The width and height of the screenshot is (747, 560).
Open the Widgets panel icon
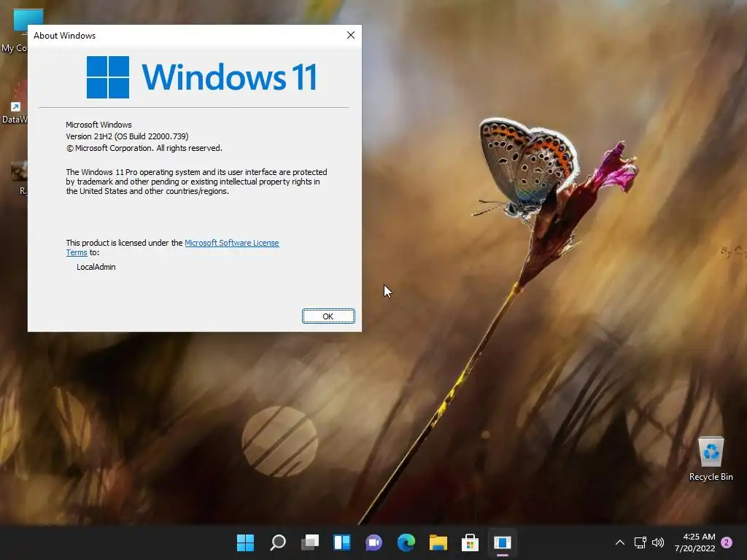(x=341, y=542)
